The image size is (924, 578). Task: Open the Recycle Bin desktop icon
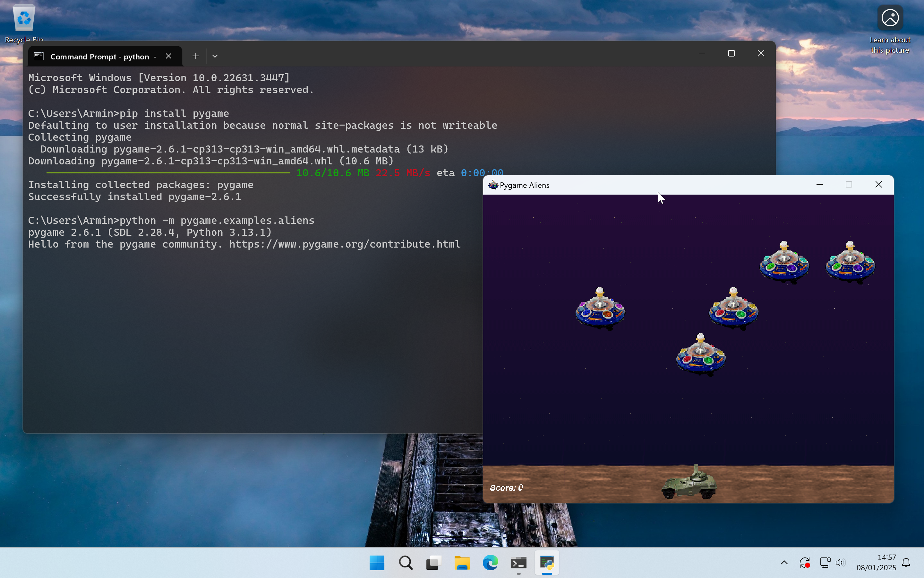tap(24, 23)
